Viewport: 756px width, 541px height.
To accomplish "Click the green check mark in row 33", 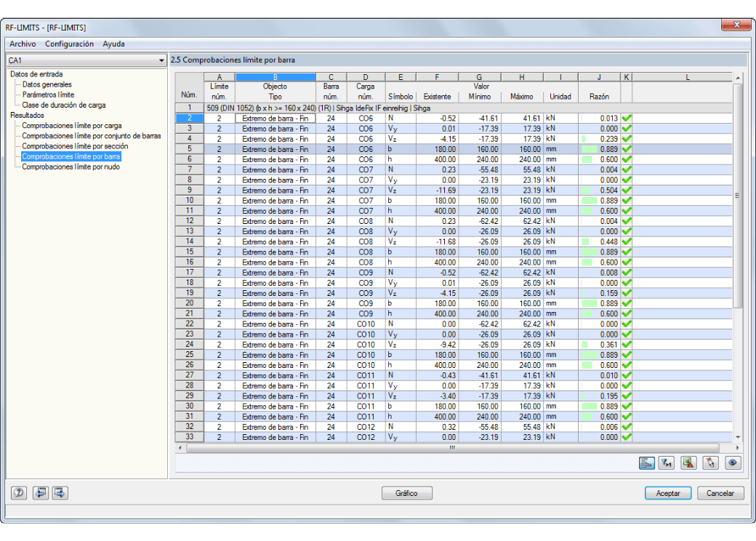I will (627, 437).
